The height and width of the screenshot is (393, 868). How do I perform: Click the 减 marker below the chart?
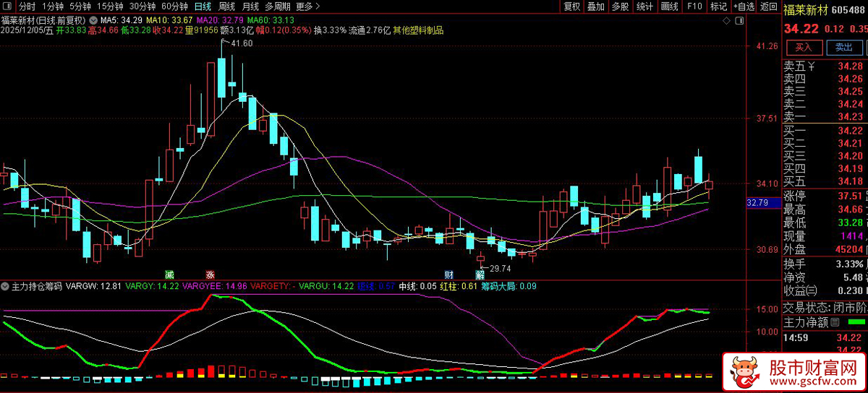[x=169, y=275]
